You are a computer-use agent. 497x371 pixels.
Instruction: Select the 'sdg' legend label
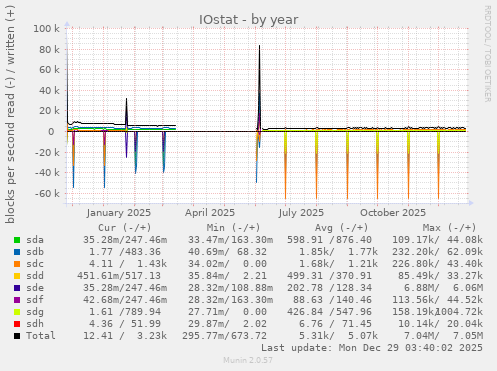click(x=35, y=312)
